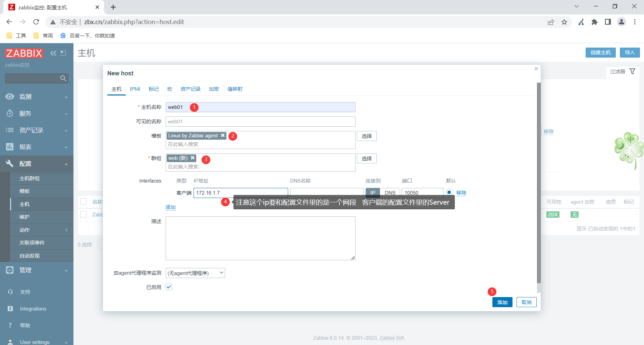Switch interface connection to DNS
The image size is (644, 345).
click(390, 193)
